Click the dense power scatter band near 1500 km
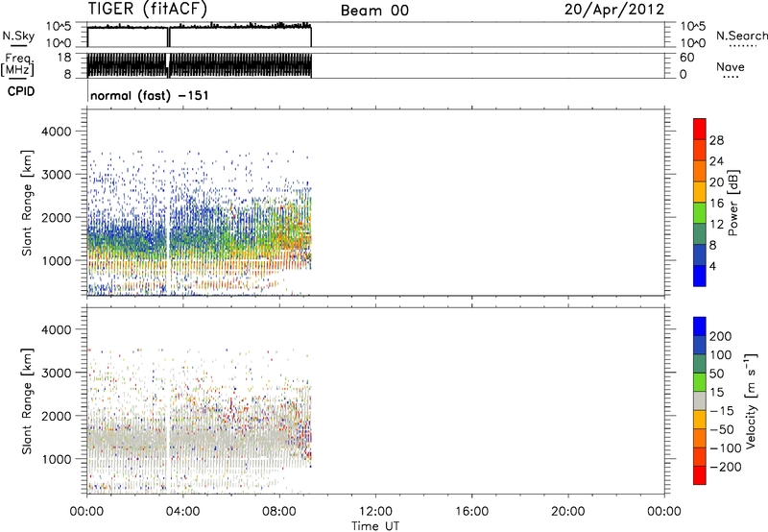 click(x=128, y=237)
